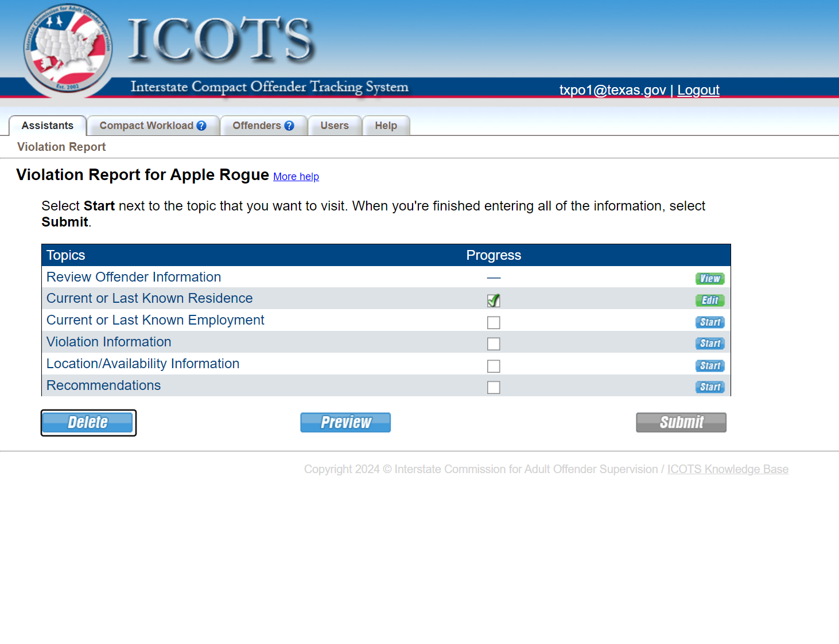Start the Violation Information section

(x=710, y=344)
